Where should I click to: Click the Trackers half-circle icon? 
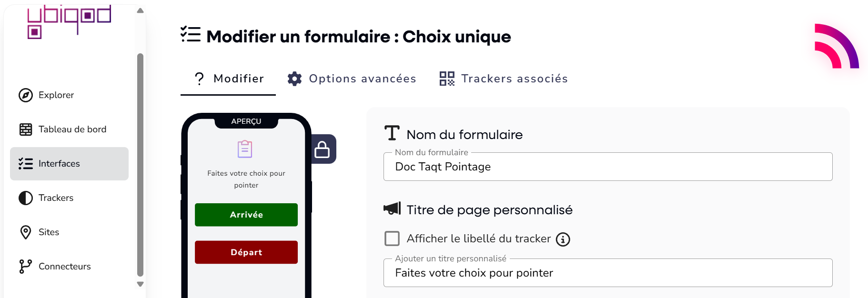(26, 198)
